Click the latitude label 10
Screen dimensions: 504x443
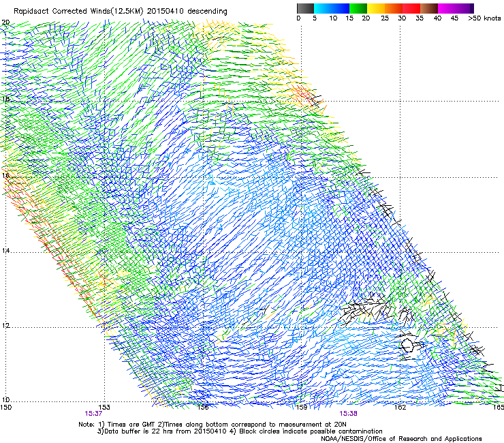point(5,400)
